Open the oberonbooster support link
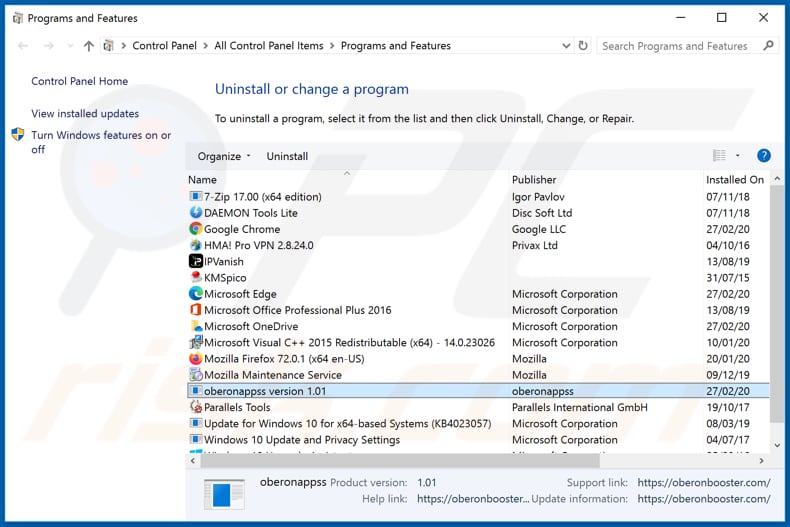The image size is (790, 527). pos(704,482)
